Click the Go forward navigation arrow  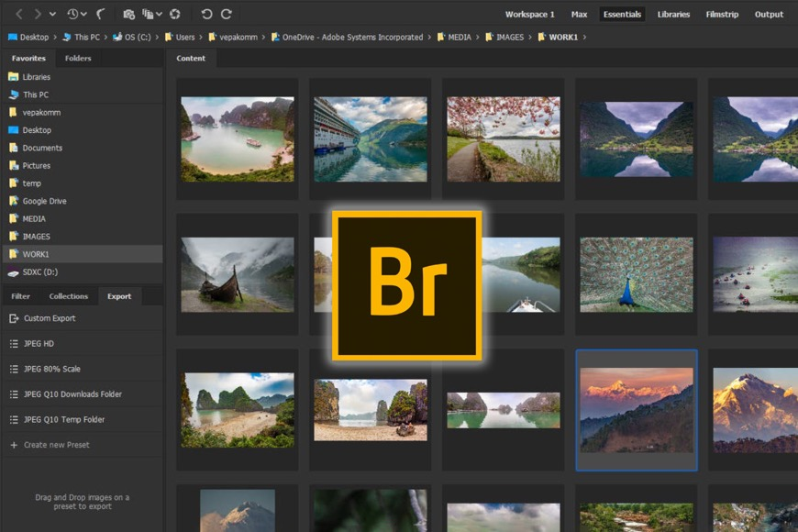(38, 14)
